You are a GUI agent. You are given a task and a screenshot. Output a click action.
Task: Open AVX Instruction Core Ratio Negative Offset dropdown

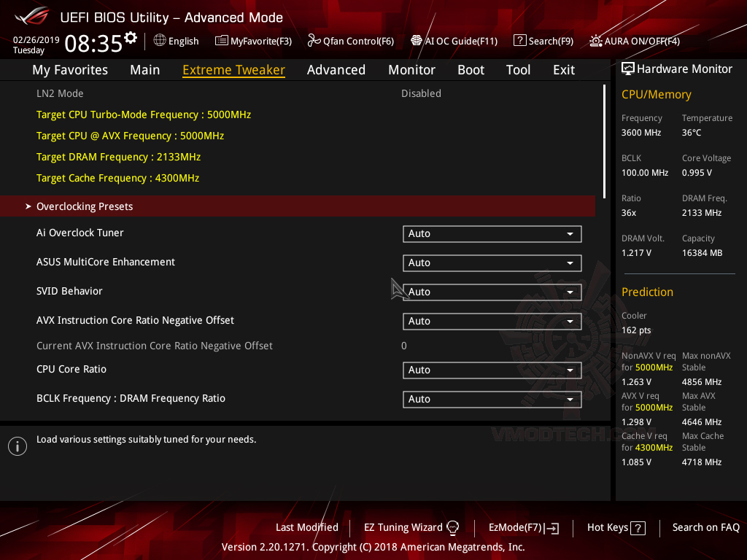coord(492,322)
